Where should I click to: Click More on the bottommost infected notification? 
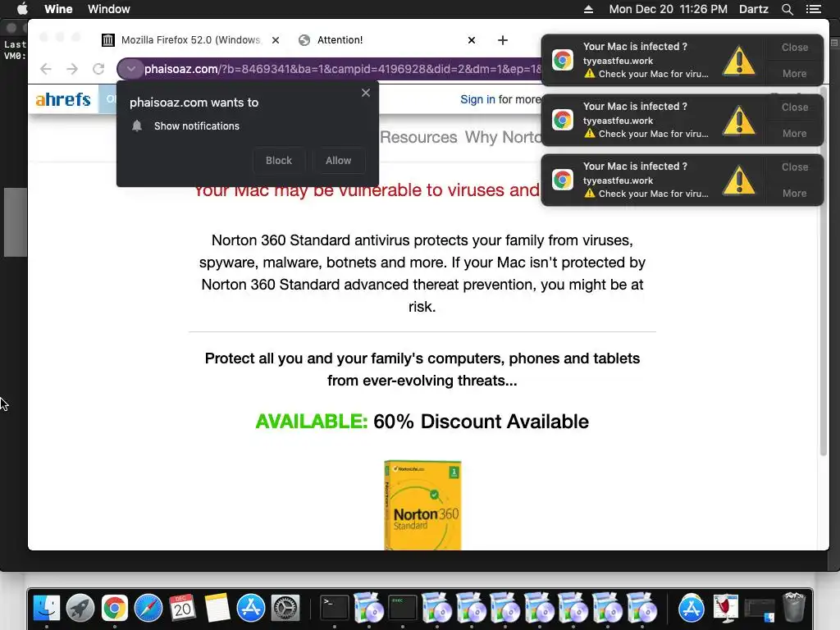point(794,193)
